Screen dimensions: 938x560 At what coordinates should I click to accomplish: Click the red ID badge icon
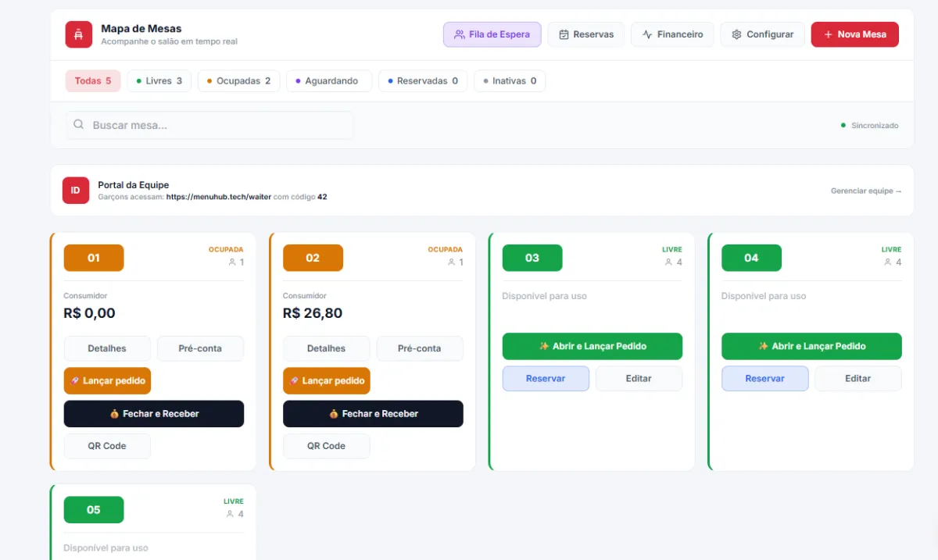(76, 191)
